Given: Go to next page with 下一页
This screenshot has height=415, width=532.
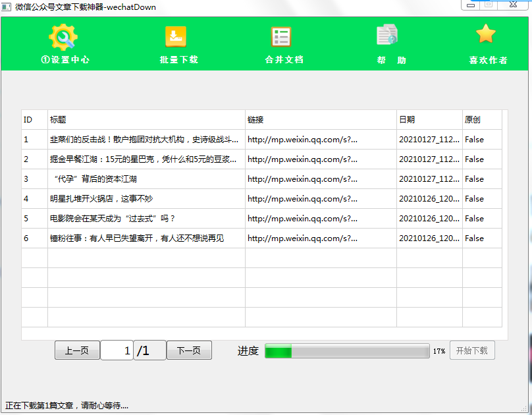Looking at the screenshot, I should [190, 350].
